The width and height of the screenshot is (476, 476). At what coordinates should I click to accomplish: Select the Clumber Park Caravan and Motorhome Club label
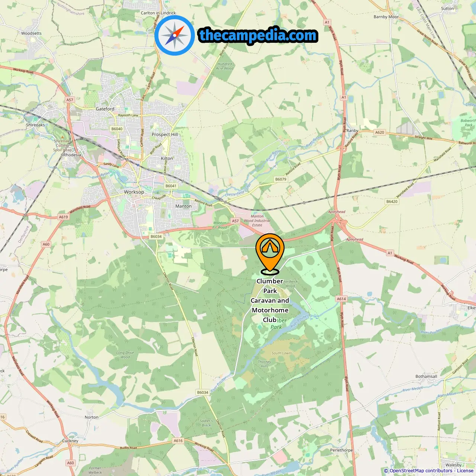(x=270, y=300)
